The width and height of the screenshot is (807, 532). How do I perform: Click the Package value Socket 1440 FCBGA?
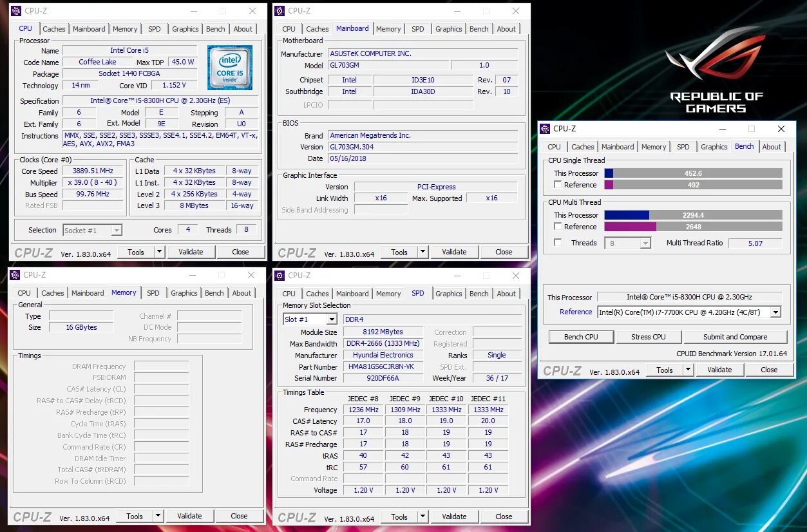coord(129,74)
